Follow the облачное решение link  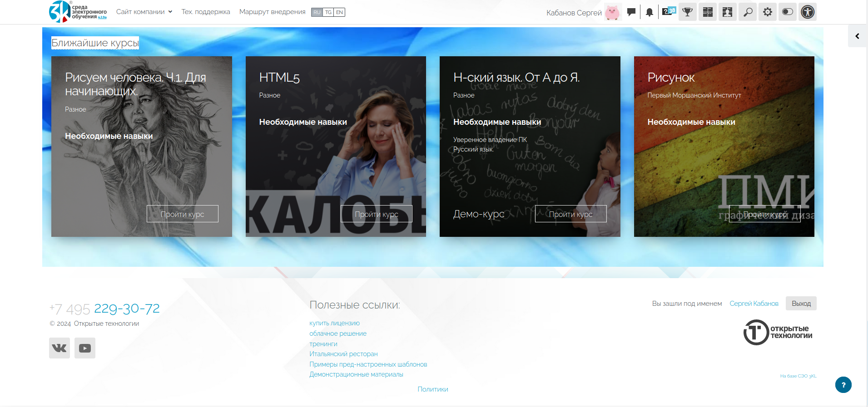click(x=338, y=333)
